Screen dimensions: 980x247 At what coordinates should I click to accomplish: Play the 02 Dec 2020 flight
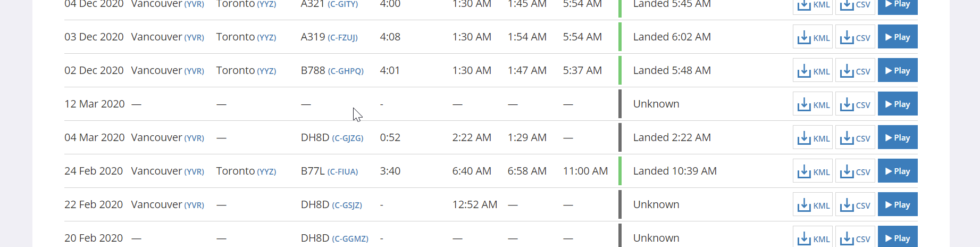click(x=898, y=70)
